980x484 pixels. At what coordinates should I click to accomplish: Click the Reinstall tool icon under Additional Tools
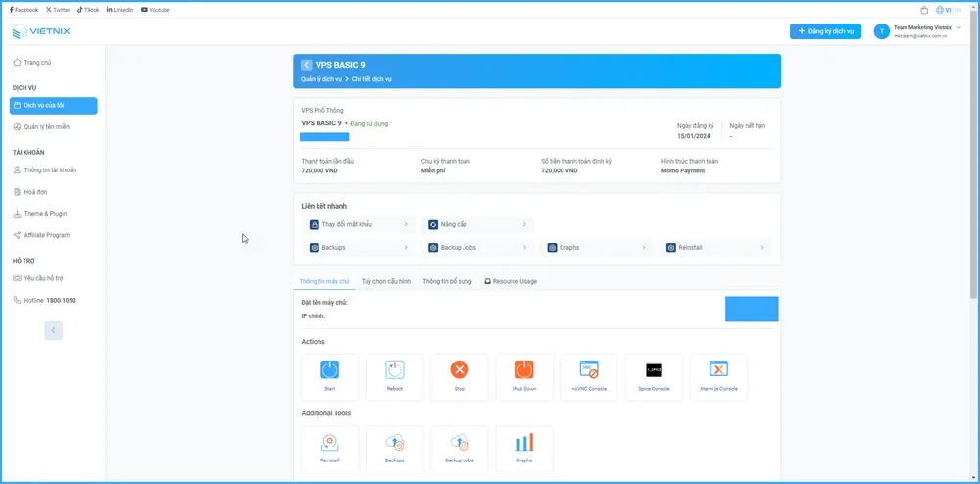click(329, 443)
